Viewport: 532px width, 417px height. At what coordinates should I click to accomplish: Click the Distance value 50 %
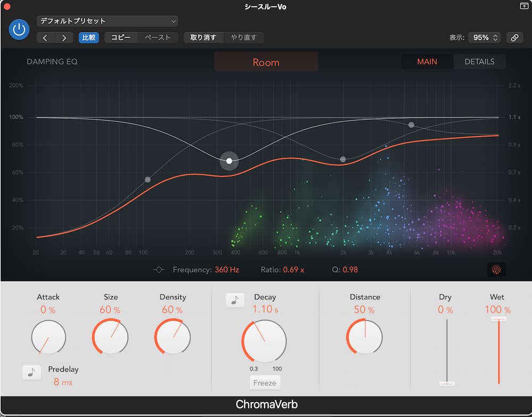(364, 310)
